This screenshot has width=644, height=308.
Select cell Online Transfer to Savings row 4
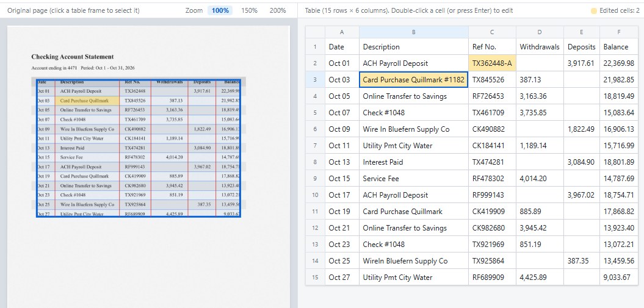coord(414,96)
